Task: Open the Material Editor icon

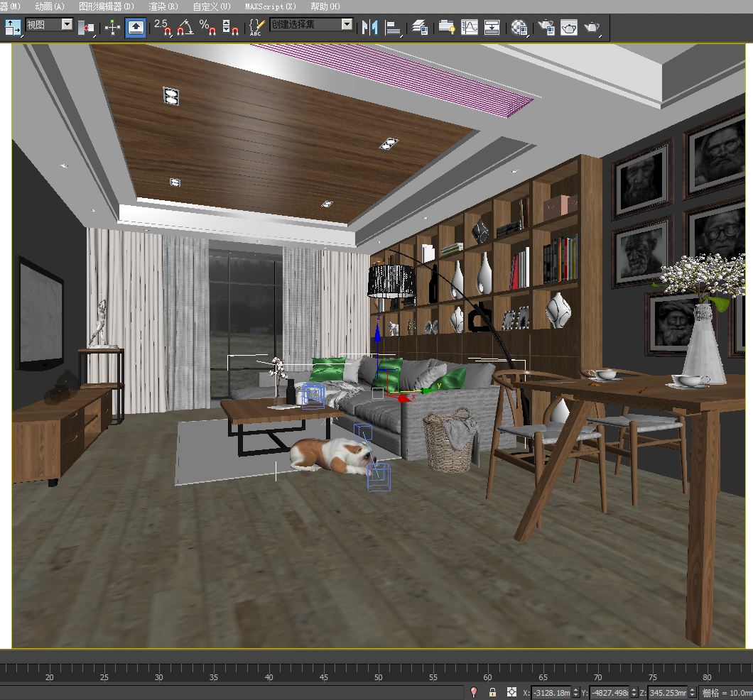Action: (x=519, y=28)
